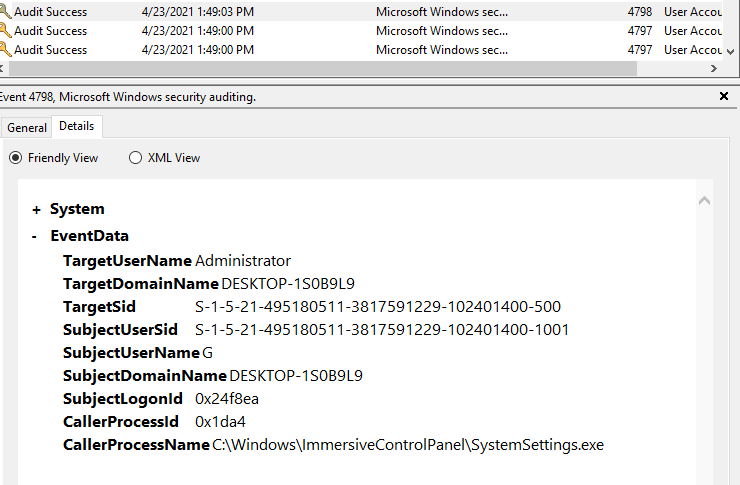The width and height of the screenshot is (740, 485).
Task: Click the key icon in the middle event row
Action: click(6, 31)
